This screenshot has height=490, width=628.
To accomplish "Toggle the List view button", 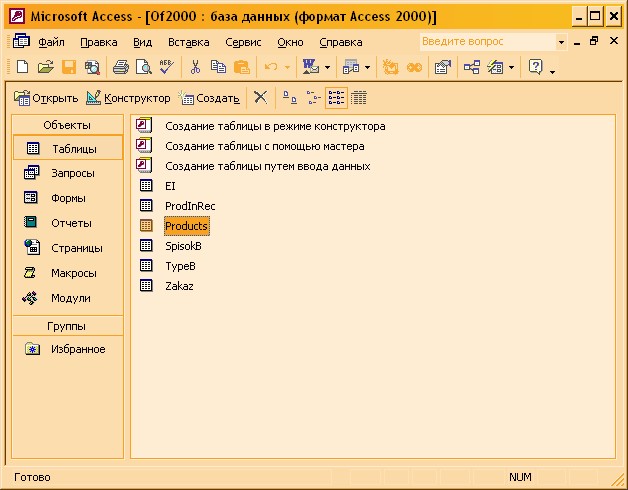I will [x=336, y=97].
